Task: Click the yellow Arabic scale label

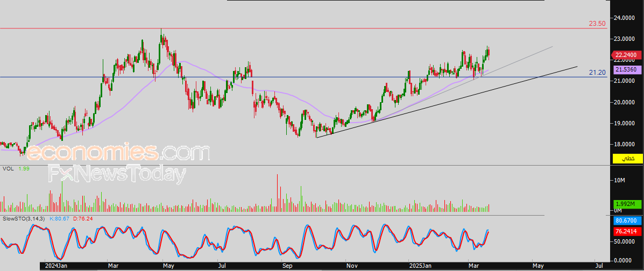Action: tap(627, 159)
